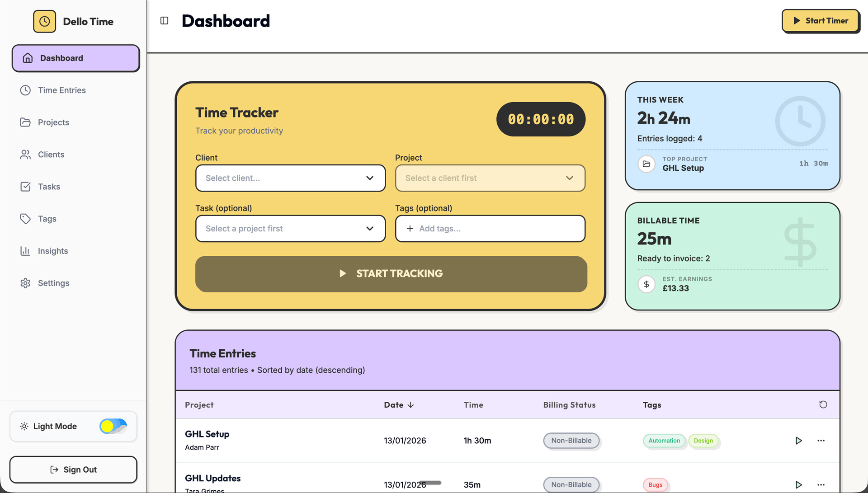Click the top project folder icon
This screenshot has height=493, width=868.
point(646,164)
